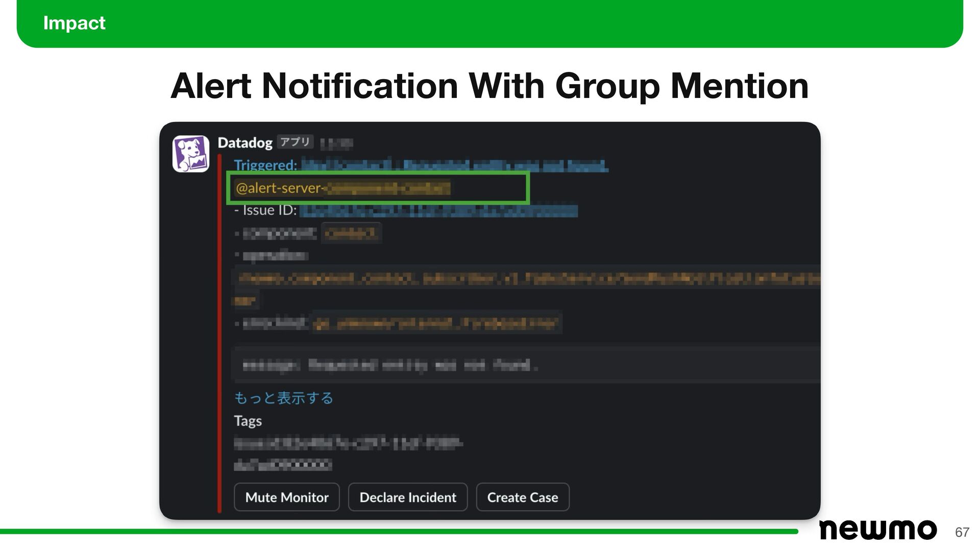
Task: Click the Tags heading
Action: click(x=248, y=421)
